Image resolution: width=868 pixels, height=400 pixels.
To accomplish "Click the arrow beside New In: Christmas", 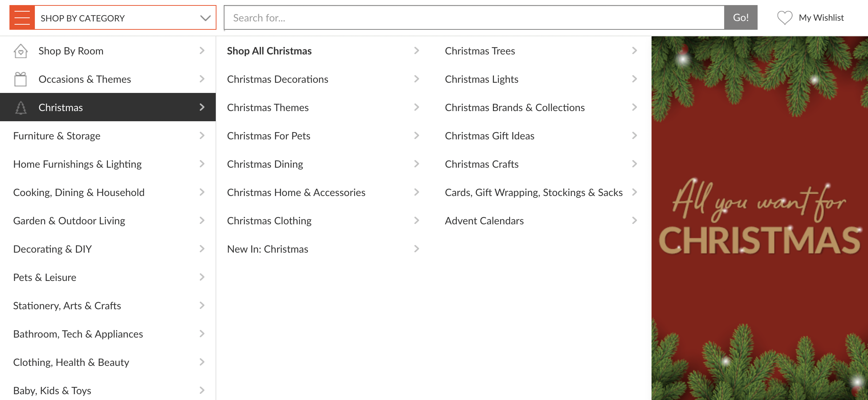I will (x=417, y=249).
